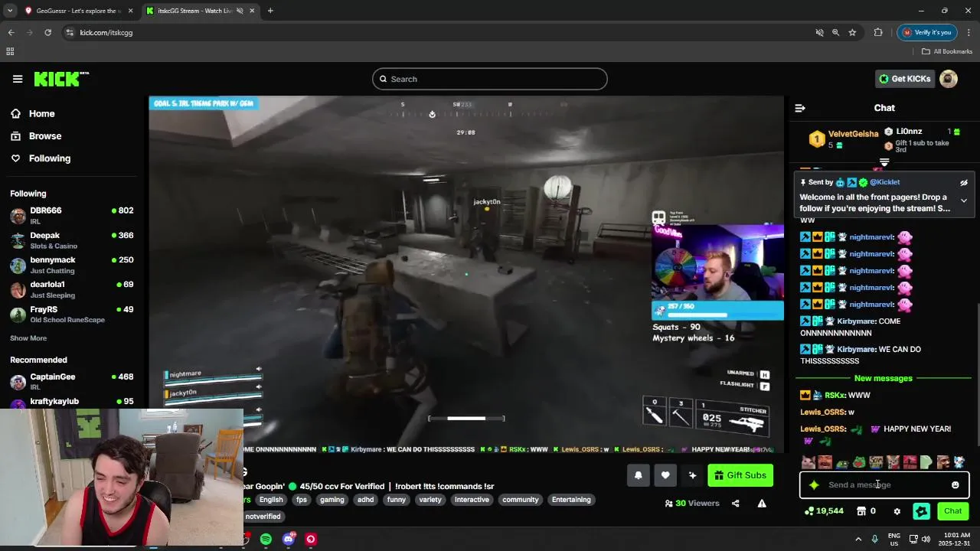The image size is (980, 551).
Task: Click VelvetGeisha top gifter entry
Action: (844, 139)
